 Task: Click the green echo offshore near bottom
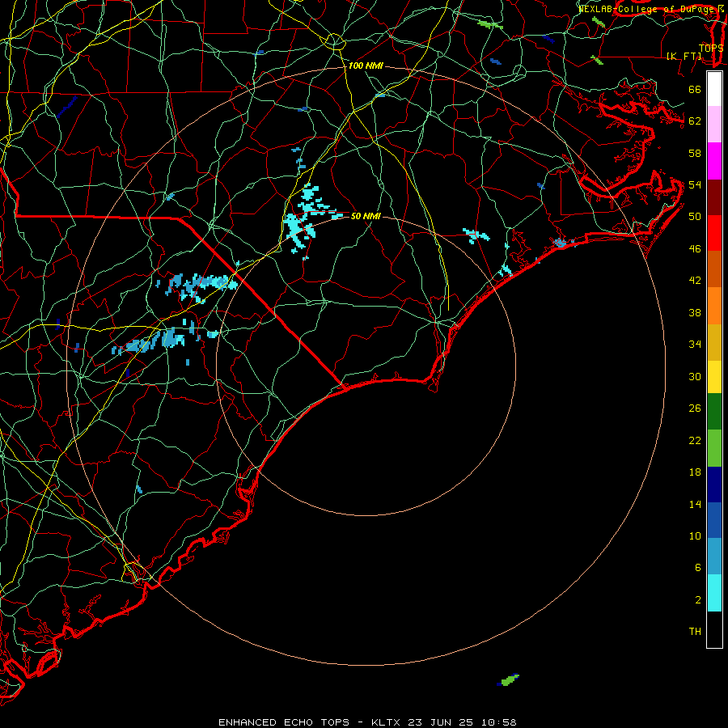pyautogui.click(x=508, y=680)
